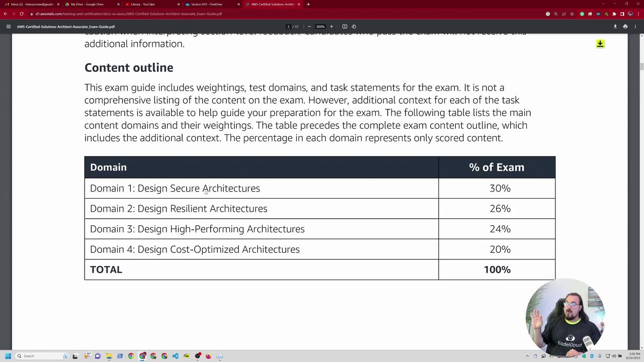Open the Chrome extensions puzzle icon
The width and height of the screenshot is (644, 362).
tap(614, 14)
